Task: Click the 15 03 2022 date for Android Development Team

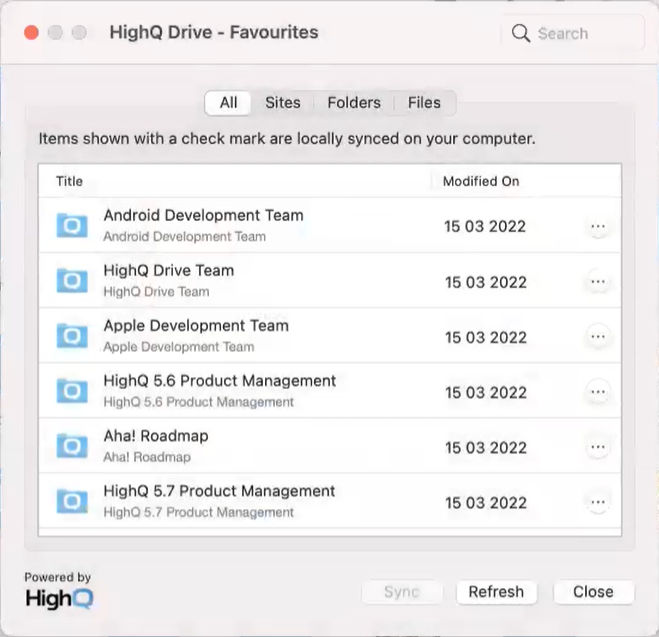Action: 485,226
